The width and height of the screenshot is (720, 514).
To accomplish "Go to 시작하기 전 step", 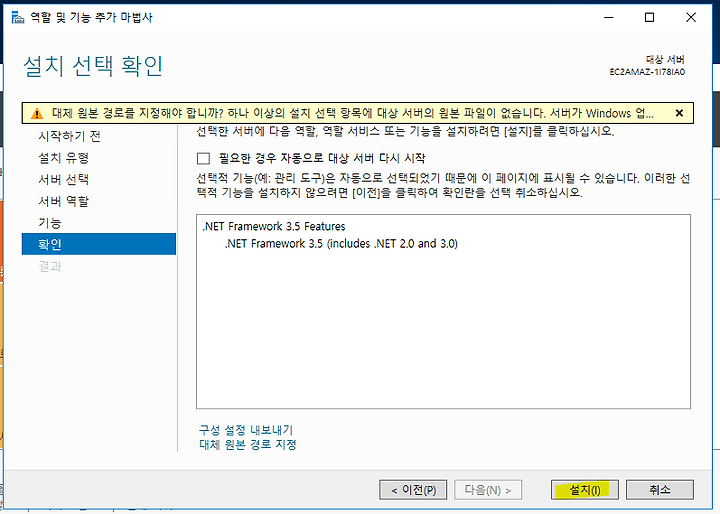I will 69,136.
